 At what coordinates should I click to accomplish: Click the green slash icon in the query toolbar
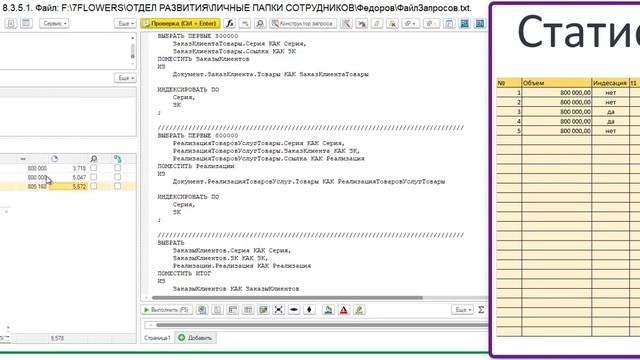[377, 24]
